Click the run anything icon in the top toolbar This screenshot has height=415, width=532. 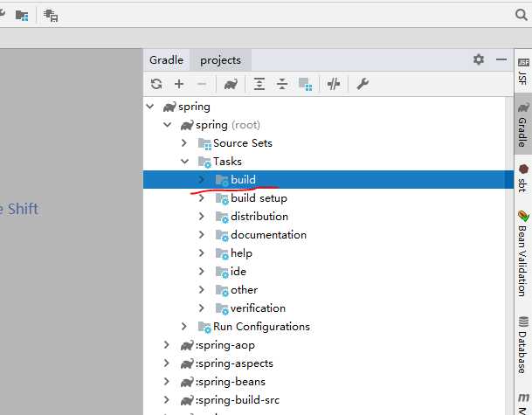click(51, 15)
